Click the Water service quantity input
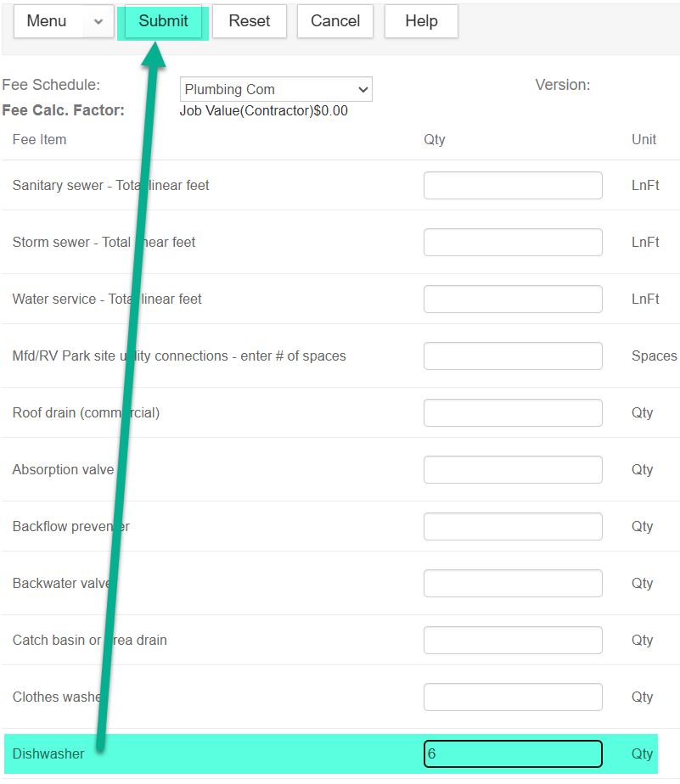680x784 pixels. pyautogui.click(x=513, y=299)
